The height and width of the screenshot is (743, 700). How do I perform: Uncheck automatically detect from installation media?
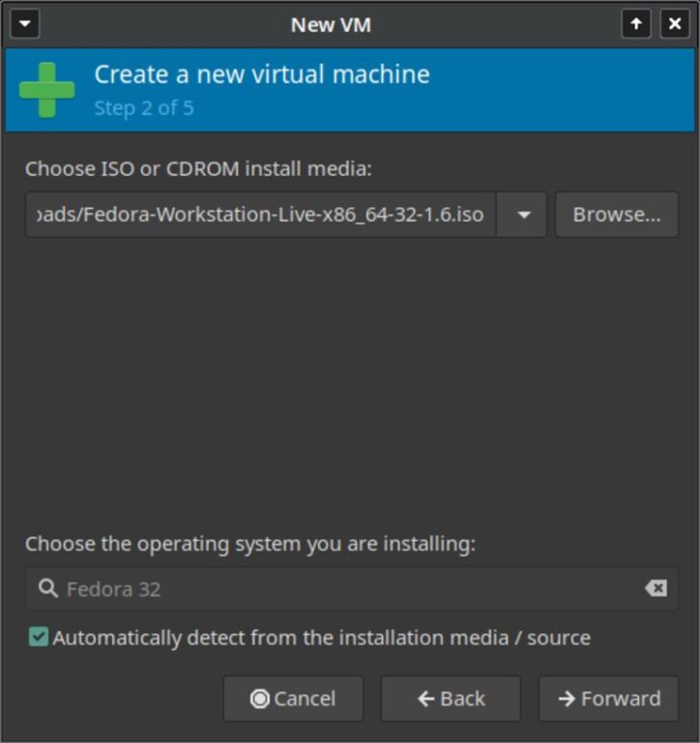[39, 637]
